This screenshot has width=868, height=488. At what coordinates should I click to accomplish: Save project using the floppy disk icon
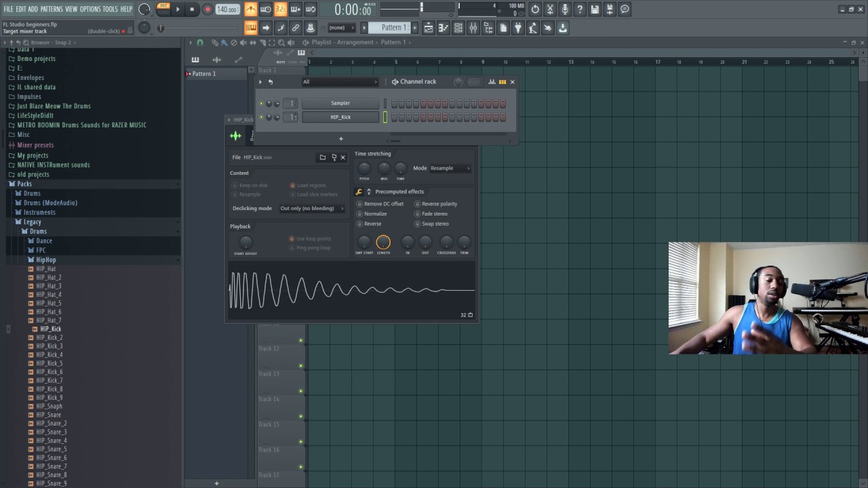595,9
